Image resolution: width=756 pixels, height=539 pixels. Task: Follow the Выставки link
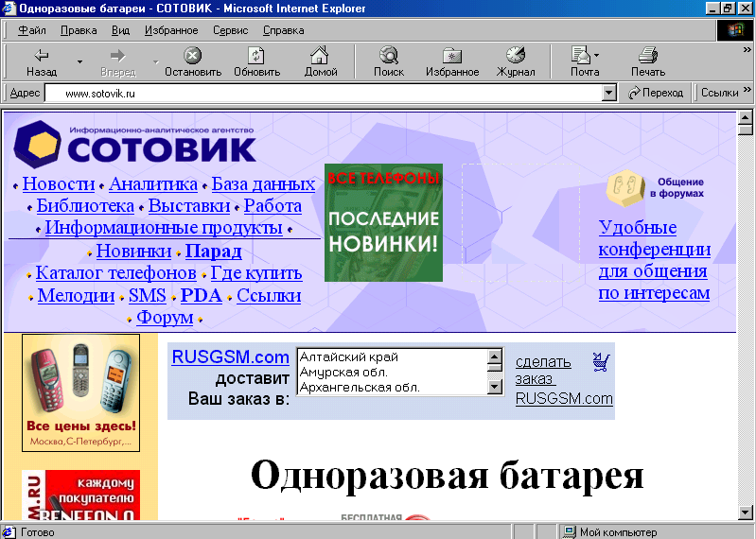coord(189,206)
